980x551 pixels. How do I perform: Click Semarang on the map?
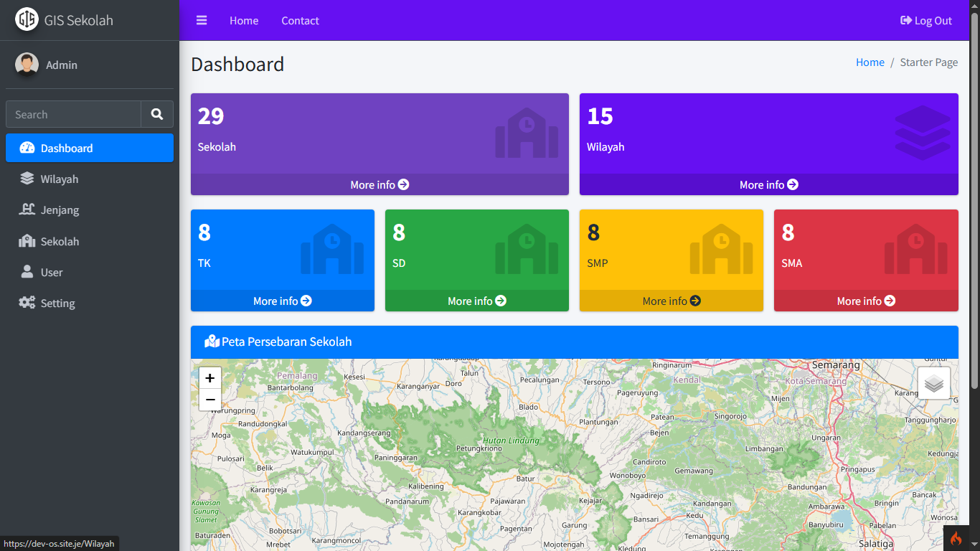click(x=836, y=365)
